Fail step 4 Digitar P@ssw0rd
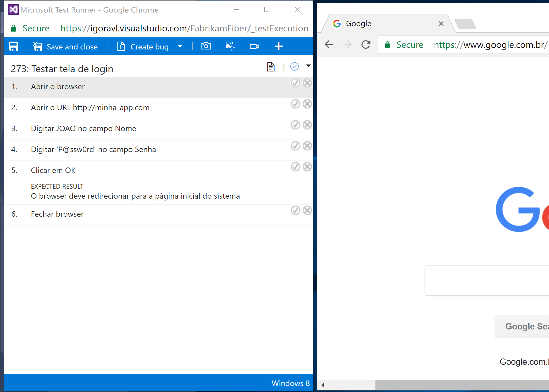 click(x=307, y=146)
